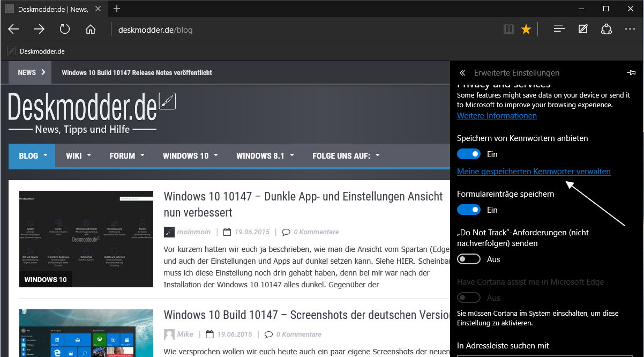Go back from Erweiterte Einstellungen with double chevron
Viewport: 644px width, 357px height.
tap(462, 73)
